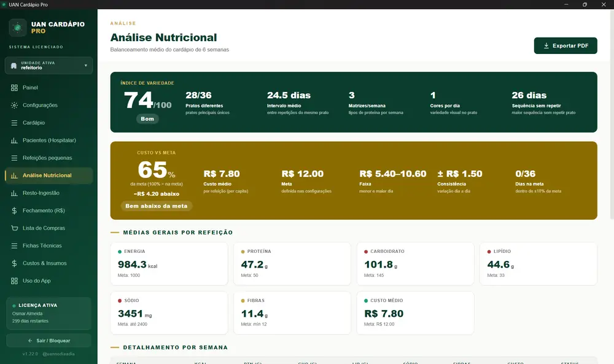Click the Fichas Técnicas list icon
This screenshot has width=614, height=364.
[x=14, y=246]
